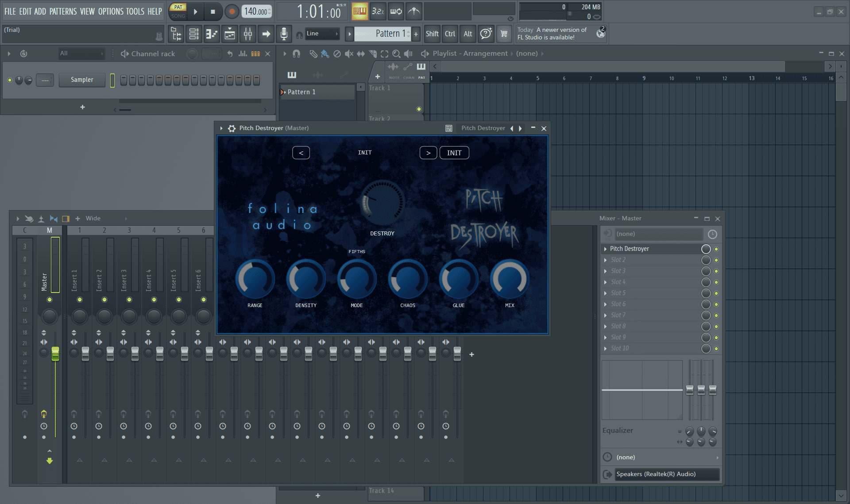Click Playlist timeline bar 5 marker
850x504 pixels.
click(x=538, y=78)
